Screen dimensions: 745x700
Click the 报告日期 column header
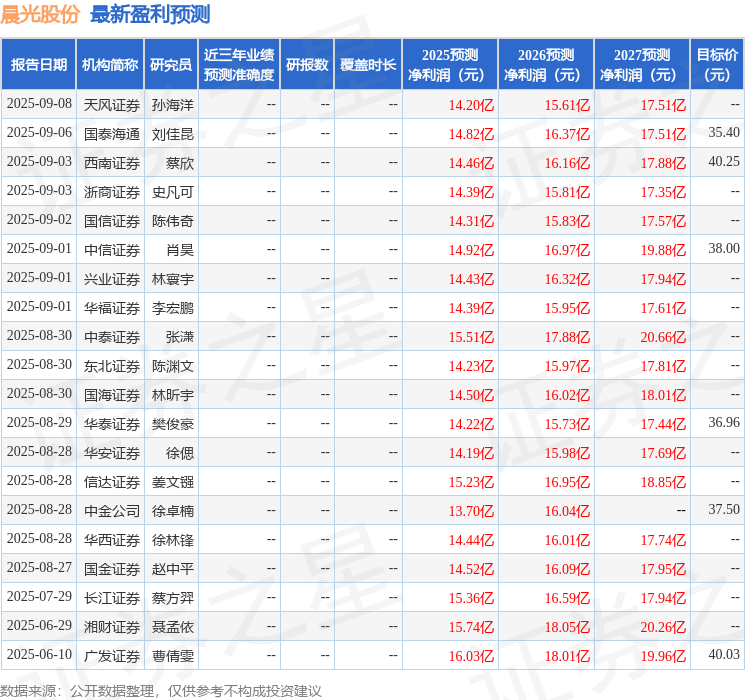click(38, 65)
